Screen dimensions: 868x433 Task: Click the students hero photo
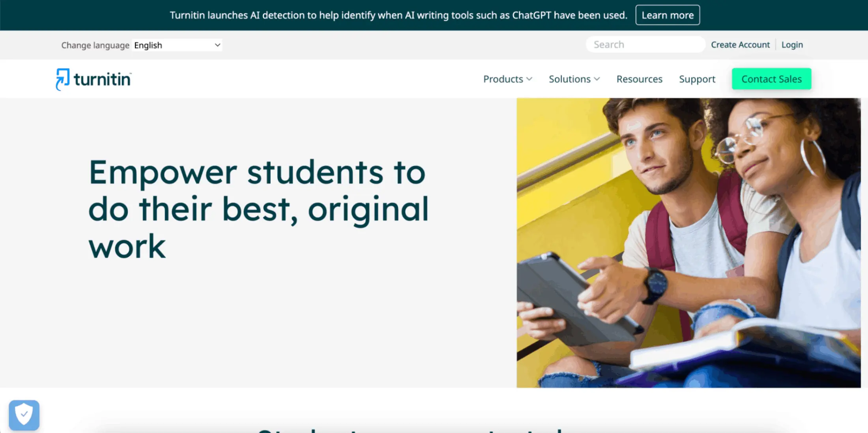(x=688, y=243)
